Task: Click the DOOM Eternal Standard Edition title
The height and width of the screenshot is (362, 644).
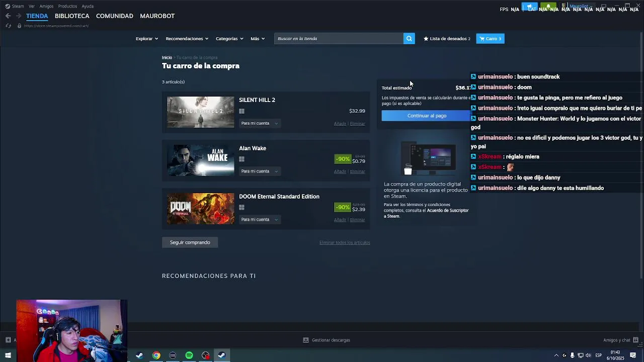Action: point(279,197)
